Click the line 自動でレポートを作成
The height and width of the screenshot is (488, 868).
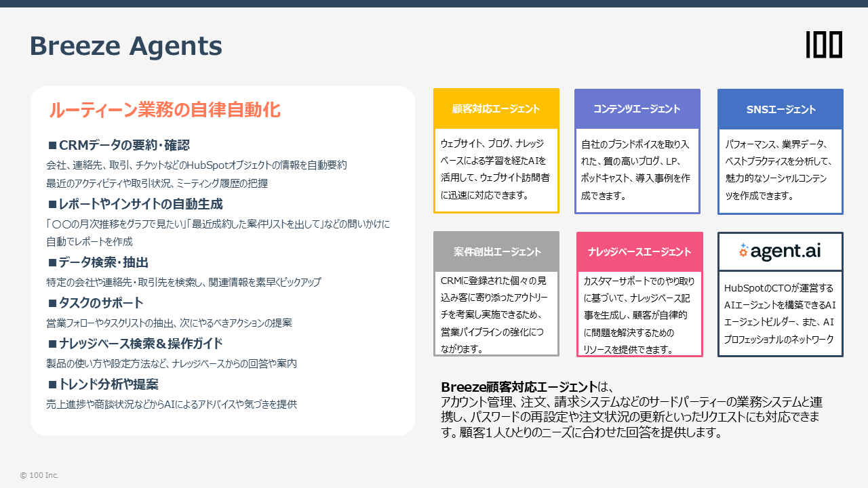point(90,241)
